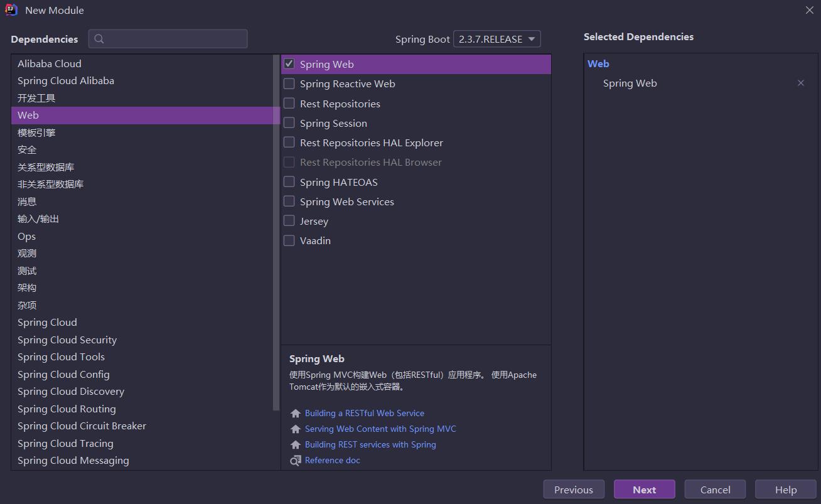This screenshot has width=821, height=504.
Task: Select the 非关系型数据库 category
Action: click(142, 185)
